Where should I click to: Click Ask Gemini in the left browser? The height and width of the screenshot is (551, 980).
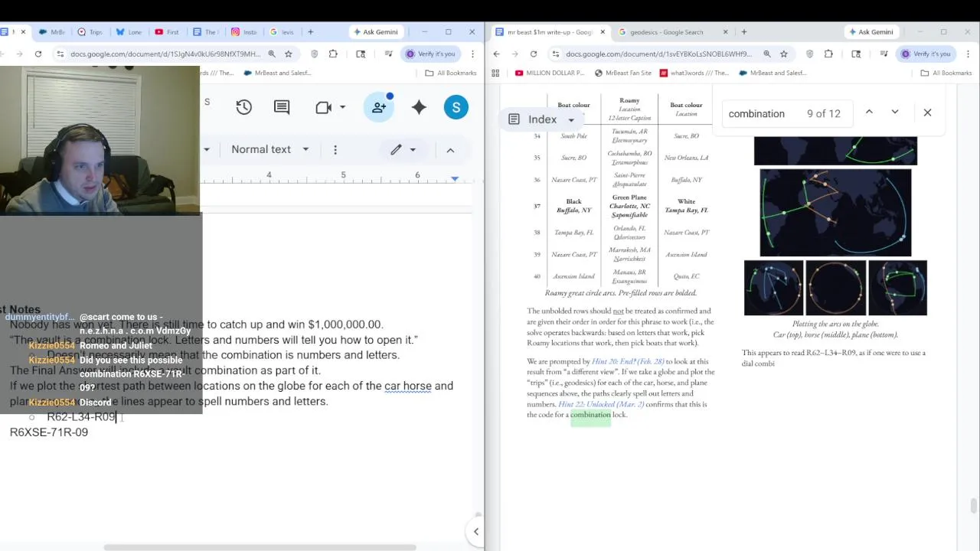point(374,32)
